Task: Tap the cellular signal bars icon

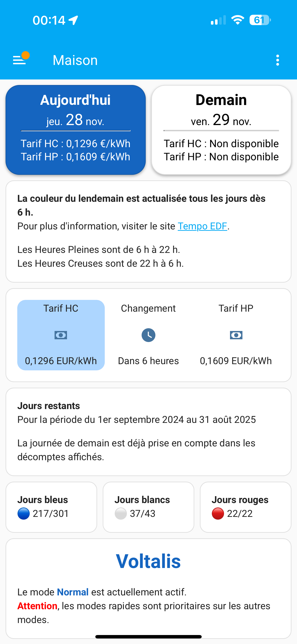Action: pyautogui.click(x=218, y=20)
